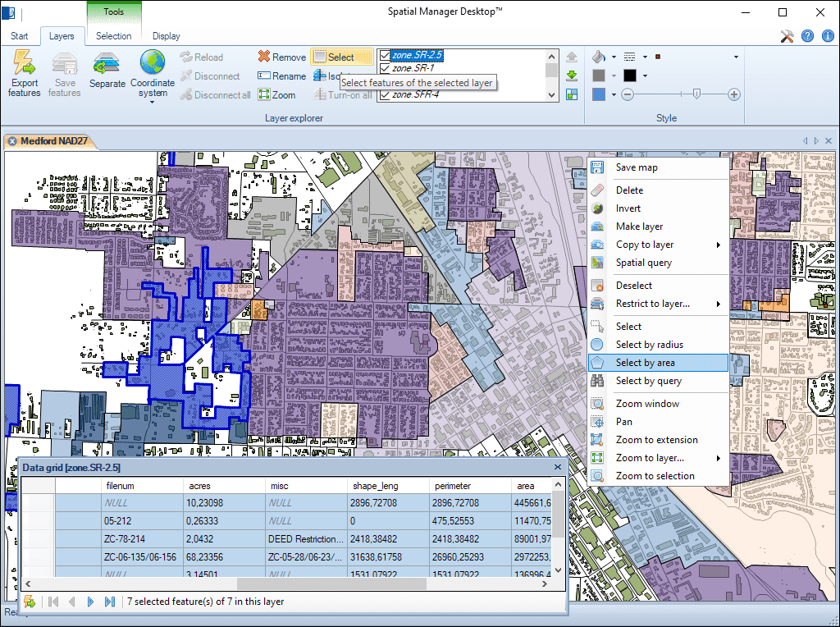This screenshot has width=840, height=627.
Task: Close the Medford NAD27 map tab
Action: point(12,141)
